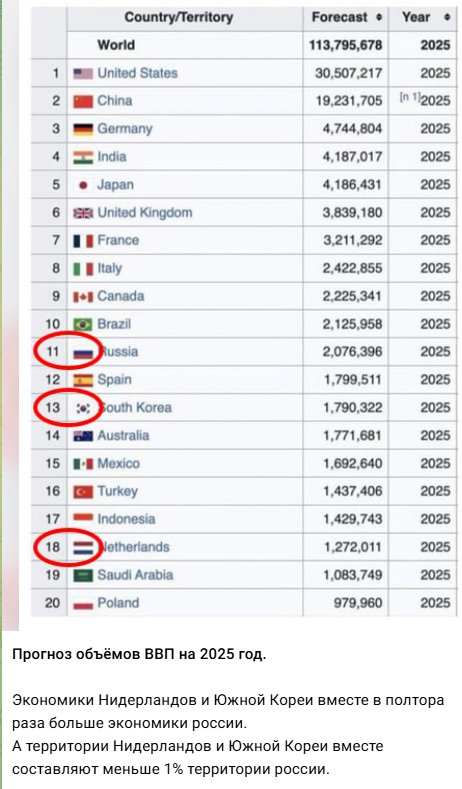
Task: Click the Saudi Arabia flag icon
Action: [83, 575]
